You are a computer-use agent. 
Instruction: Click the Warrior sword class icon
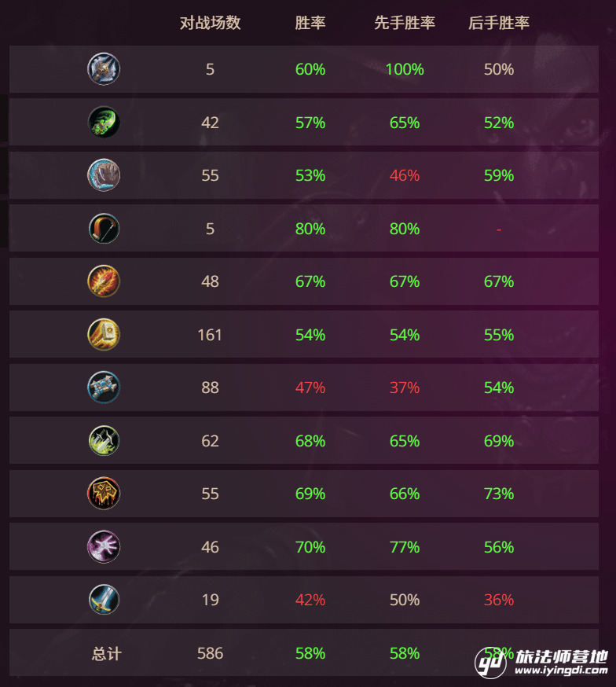(104, 600)
